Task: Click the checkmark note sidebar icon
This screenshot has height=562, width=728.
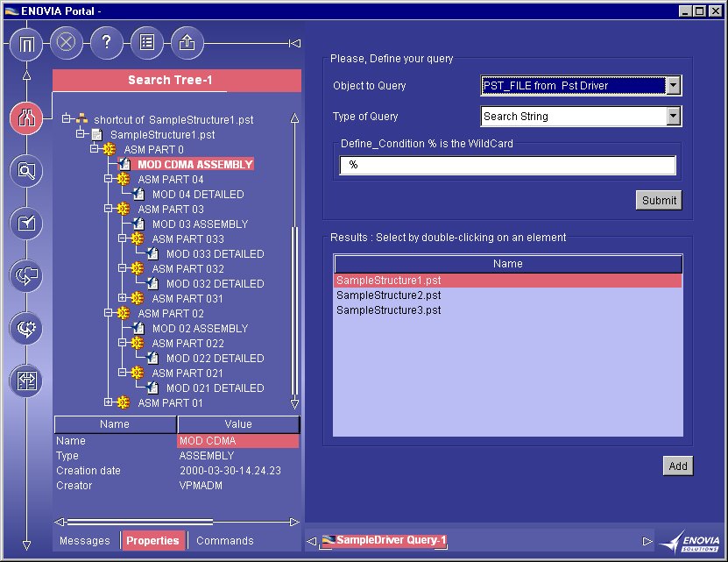Action: coord(26,223)
